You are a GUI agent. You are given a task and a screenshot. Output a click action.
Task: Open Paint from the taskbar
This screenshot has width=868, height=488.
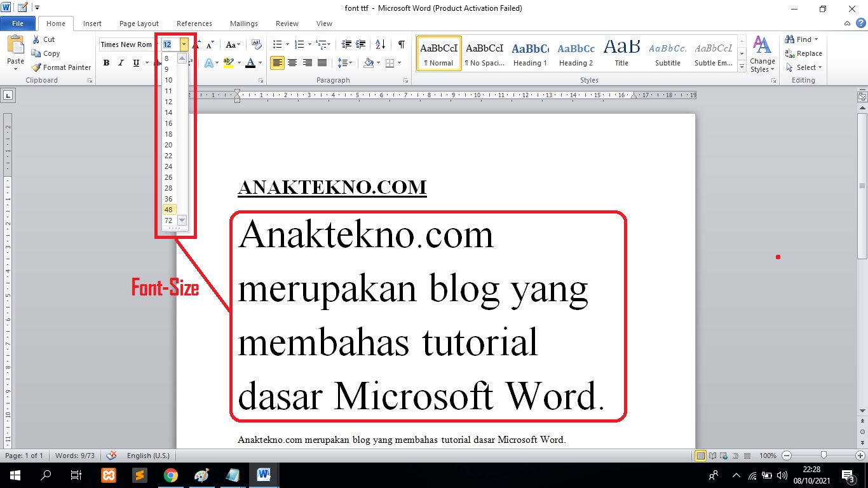pos(201,475)
